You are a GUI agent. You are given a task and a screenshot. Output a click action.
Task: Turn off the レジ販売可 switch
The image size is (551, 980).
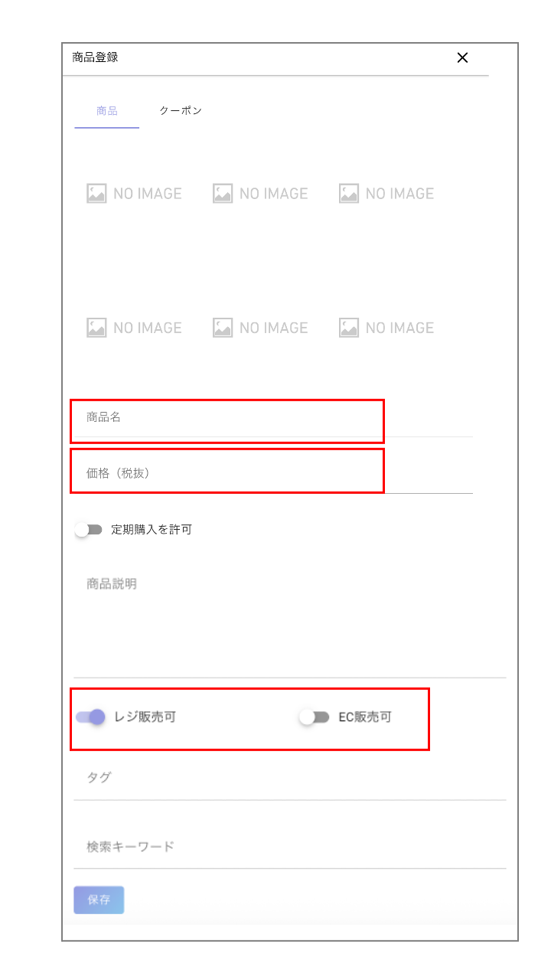(x=90, y=717)
